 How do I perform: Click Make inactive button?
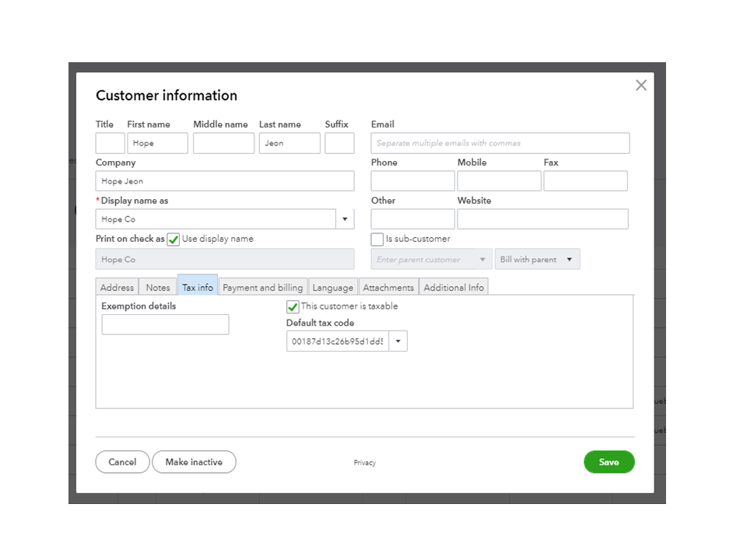194,462
